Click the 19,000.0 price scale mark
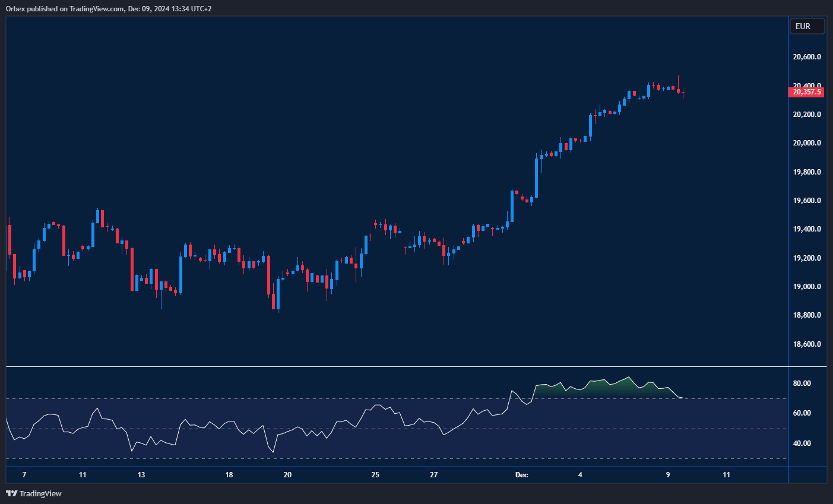The height and width of the screenshot is (504, 833). click(807, 287)
